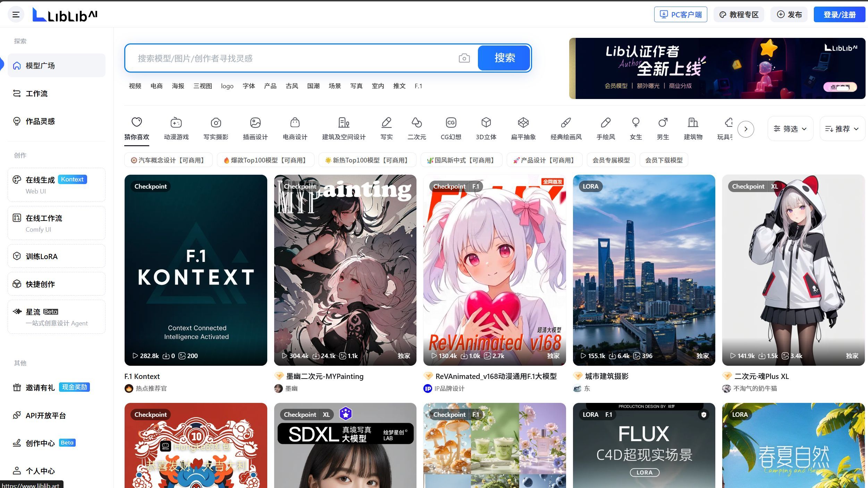
Task: Click the blue 搜索 button
Action: pos(504,58)
